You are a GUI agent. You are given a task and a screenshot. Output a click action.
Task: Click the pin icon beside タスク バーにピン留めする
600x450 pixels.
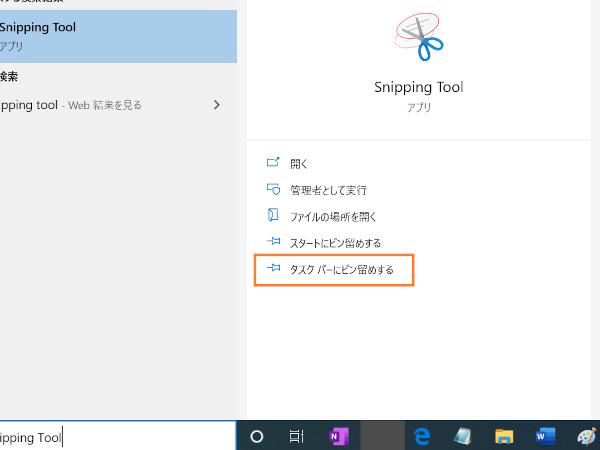(273, 267)
